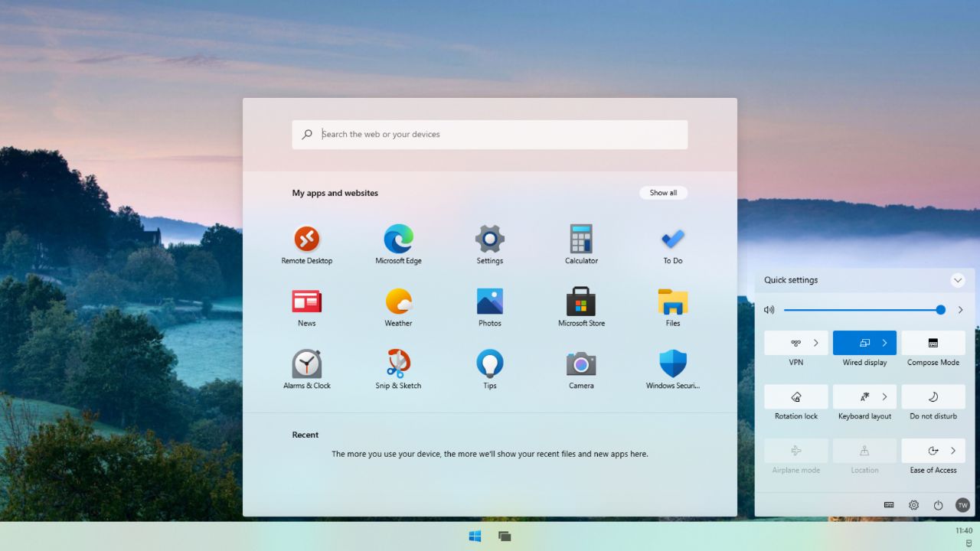The image size is (980, 551).
Task: Open Windows Security app
Action: pyautogui.click(x=673, y=370)
